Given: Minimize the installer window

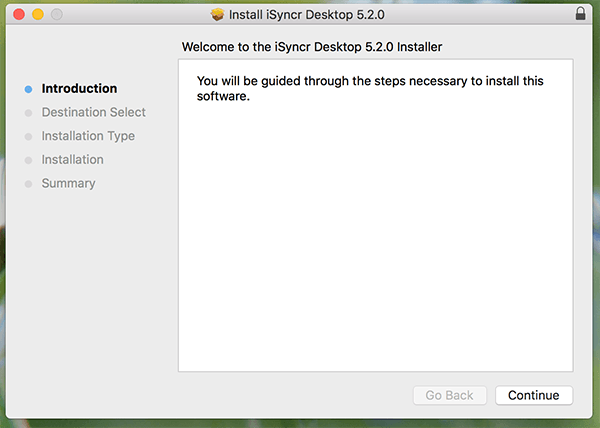Looking at the screenshot, I should click(38, 15).
